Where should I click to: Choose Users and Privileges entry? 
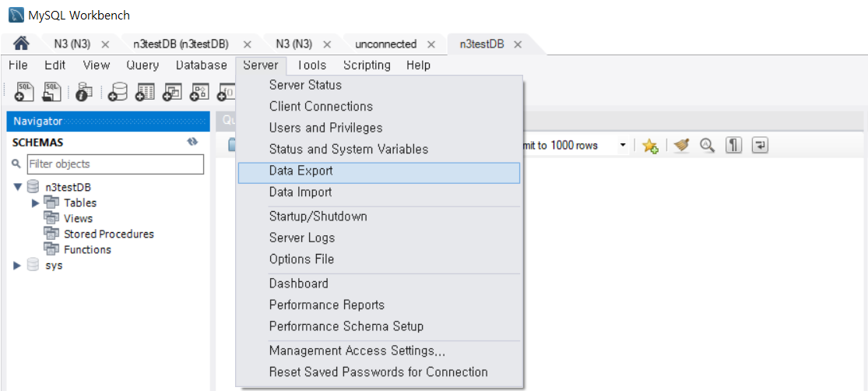(379, 128)
